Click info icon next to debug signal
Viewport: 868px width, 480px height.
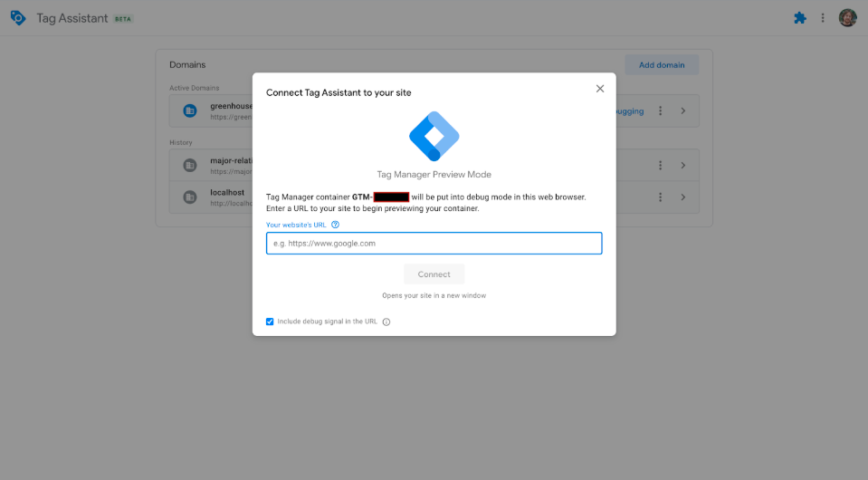(386, 322)
